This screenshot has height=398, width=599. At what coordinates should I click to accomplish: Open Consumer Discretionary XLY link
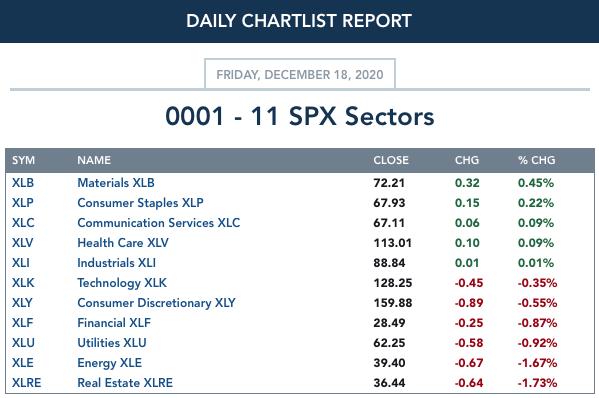156,303
